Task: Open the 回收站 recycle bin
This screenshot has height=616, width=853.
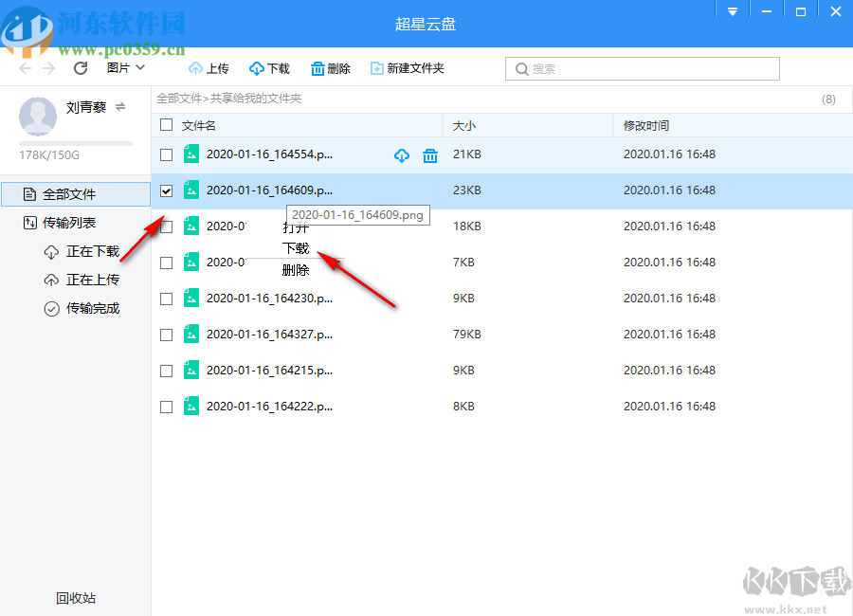Action: pos(76,598)
